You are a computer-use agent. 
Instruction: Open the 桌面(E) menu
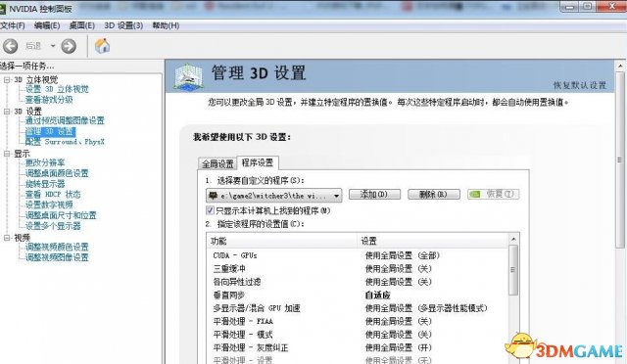[82, 25]
